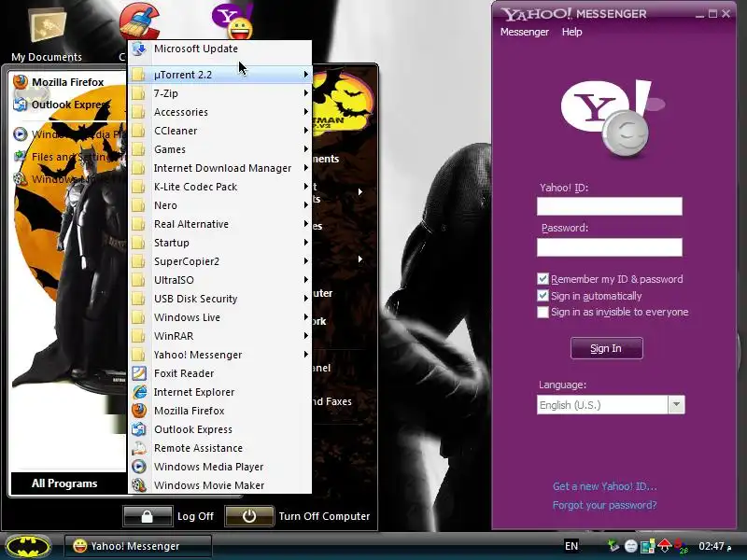Click the EN language indicator in taskbar
Image resolution: width=747 pixels, height=560 pixels.
tap(571, 546)
